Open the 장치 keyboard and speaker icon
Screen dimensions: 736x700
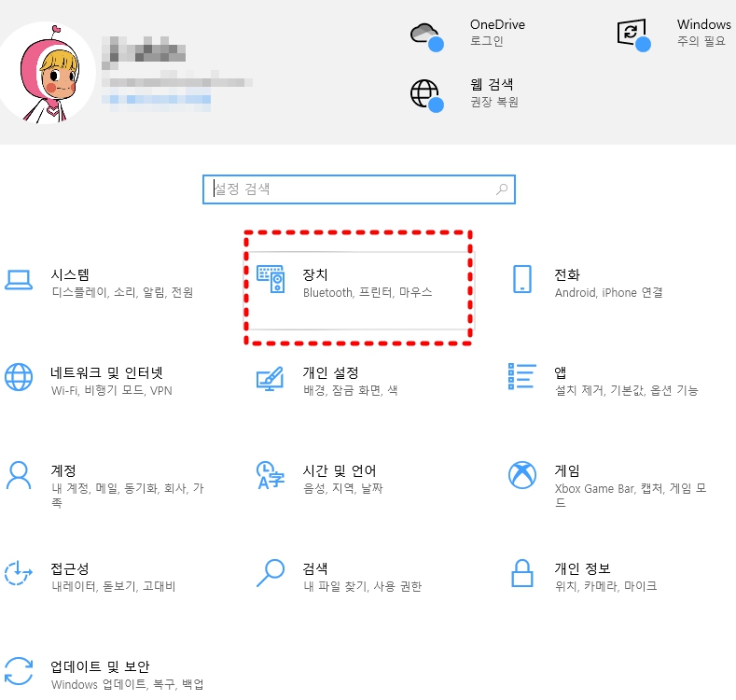click(x=271, y=279)
